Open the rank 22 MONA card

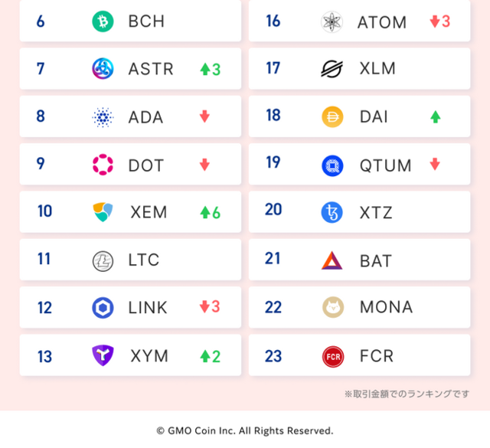point(359,307)
